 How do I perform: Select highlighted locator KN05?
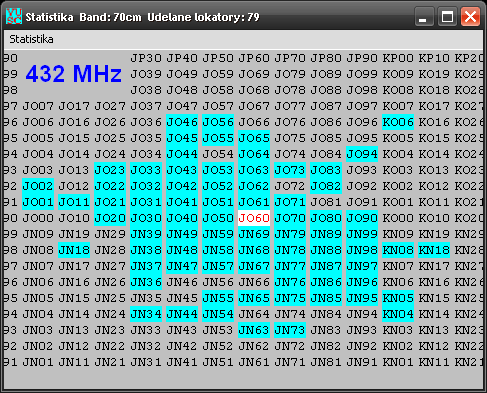click(398, 298)
